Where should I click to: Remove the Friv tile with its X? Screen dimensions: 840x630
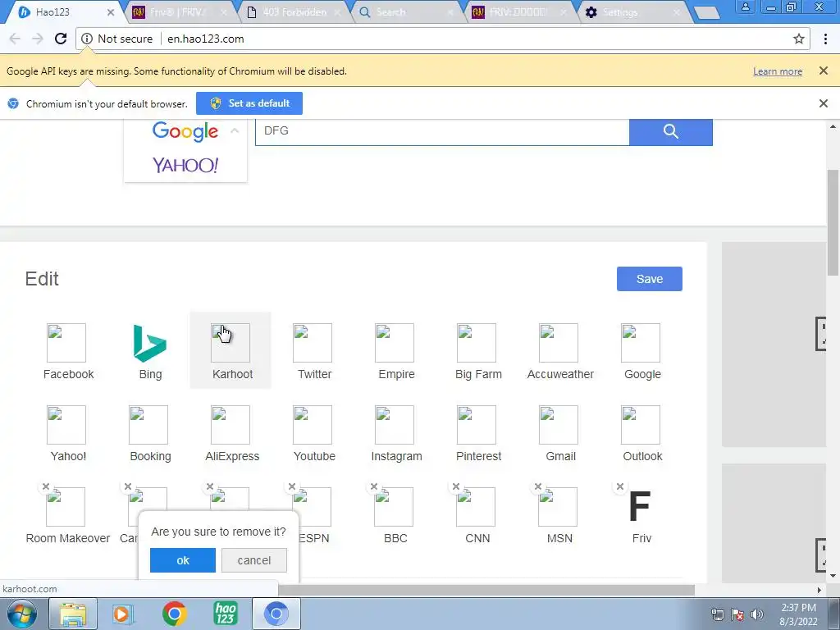tap(619, 486)
